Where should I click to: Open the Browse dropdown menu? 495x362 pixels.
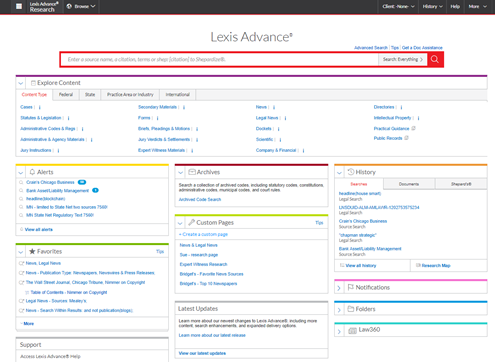(81, 6)
